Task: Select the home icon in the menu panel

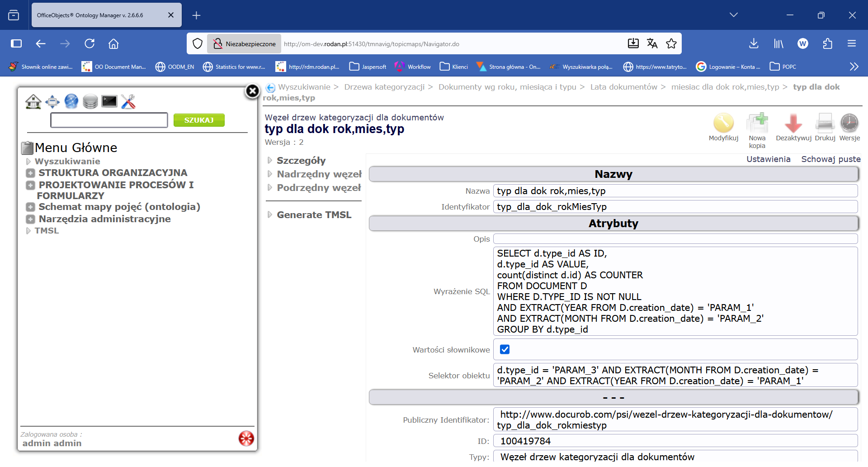Action: (34, 101)
